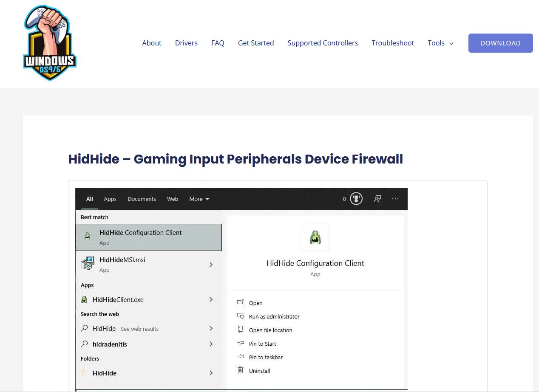This screenshot has height=392, width=539.
Task: Click HidHide Configuration Client preview title
Action: 315,263
